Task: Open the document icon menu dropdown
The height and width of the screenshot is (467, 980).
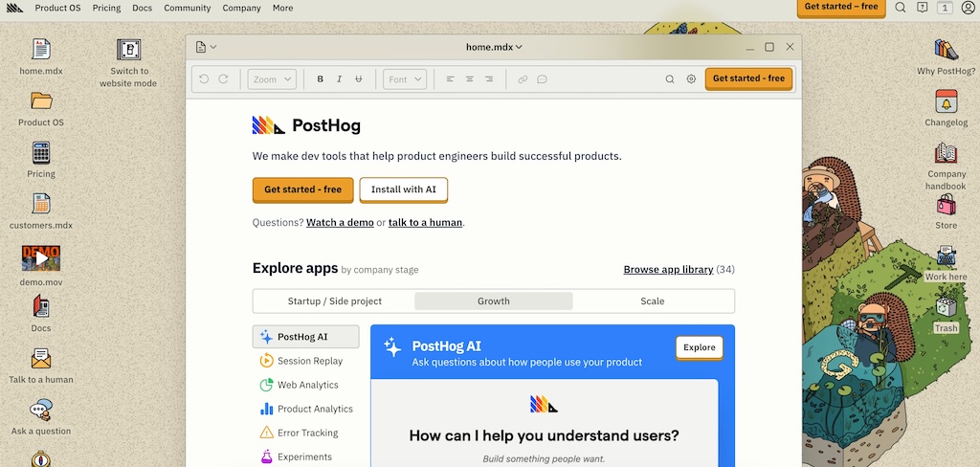Action: point(207,47)
